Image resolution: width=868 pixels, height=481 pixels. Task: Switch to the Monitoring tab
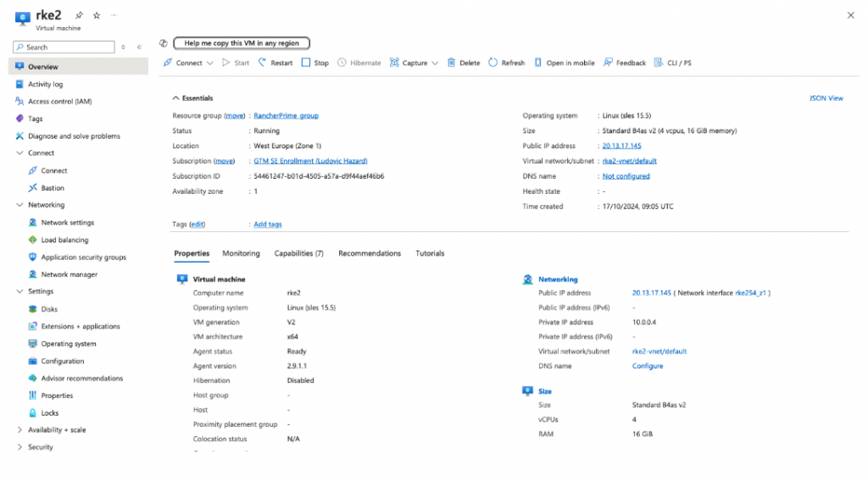point(241,253)
